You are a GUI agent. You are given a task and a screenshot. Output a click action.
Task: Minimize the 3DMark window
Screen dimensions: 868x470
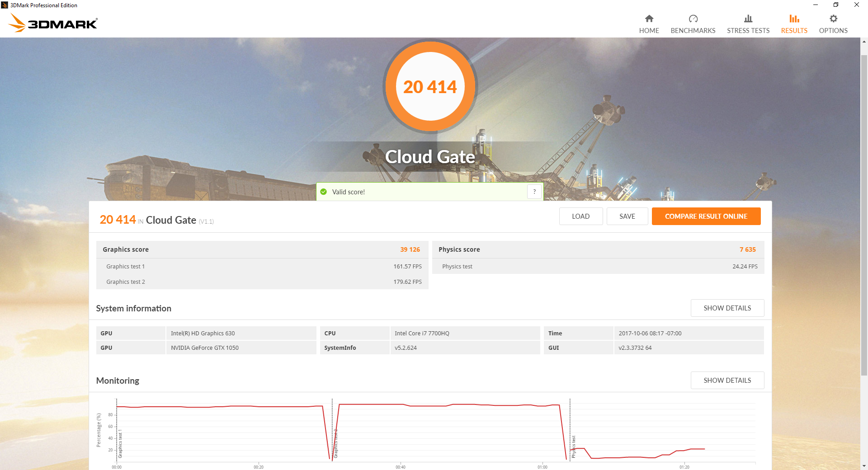(816, 5)
